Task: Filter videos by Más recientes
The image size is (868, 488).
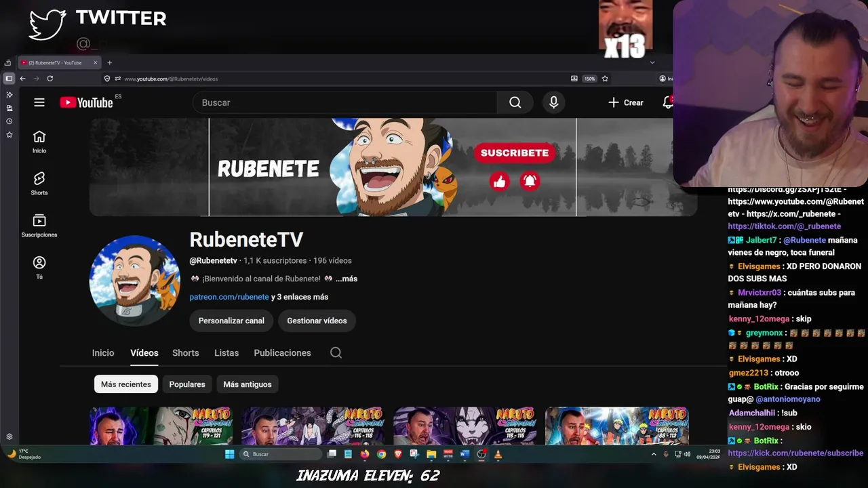Action: (126, 384)
